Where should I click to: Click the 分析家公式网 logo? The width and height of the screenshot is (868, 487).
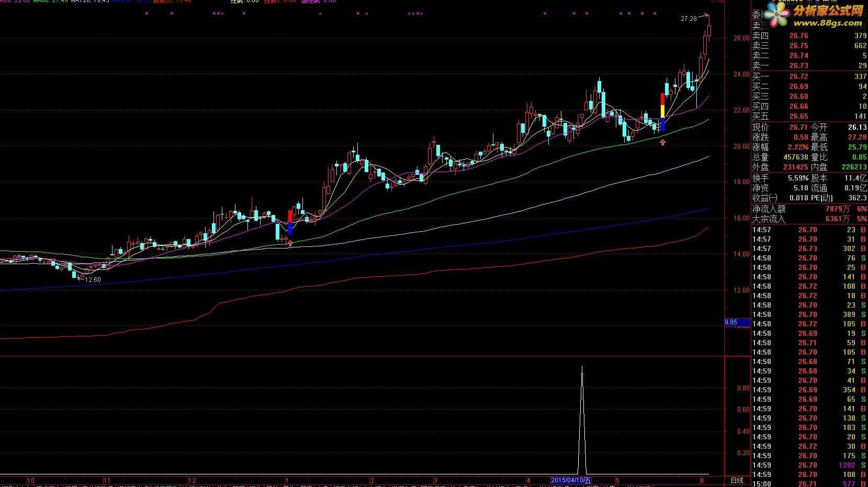[815, 16]
